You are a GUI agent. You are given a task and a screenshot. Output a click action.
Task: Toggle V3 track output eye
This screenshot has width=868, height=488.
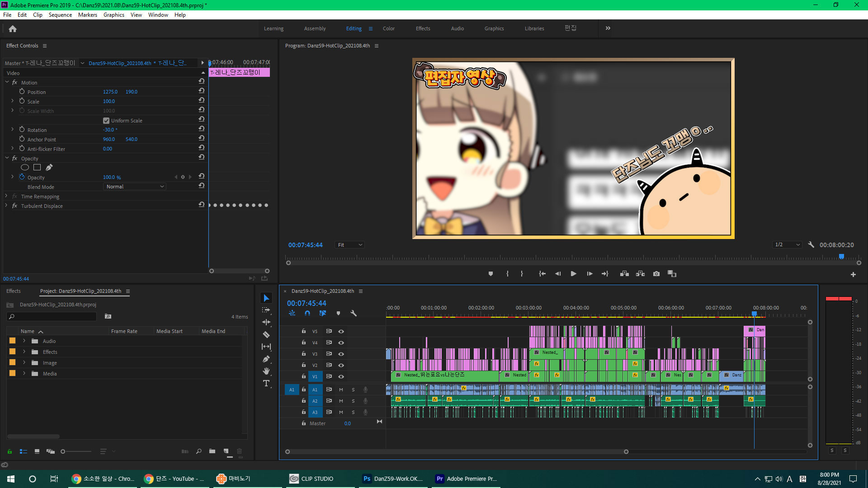341,354
